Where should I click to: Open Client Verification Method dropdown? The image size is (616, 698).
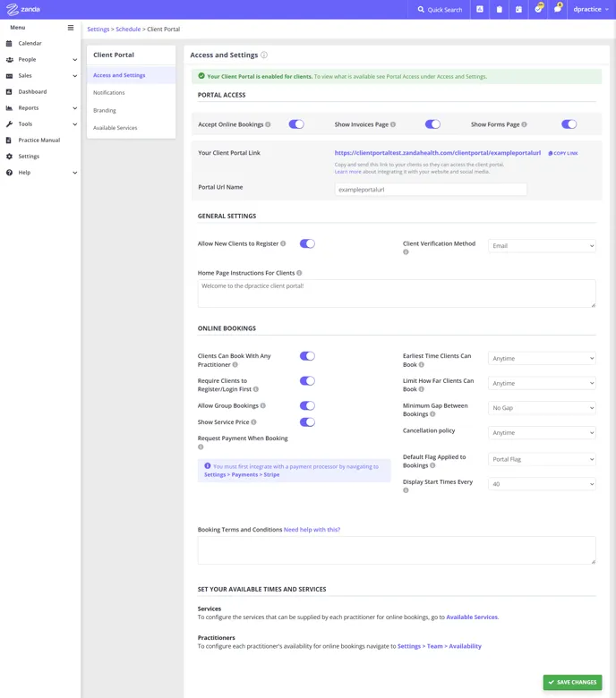pyautogui.click(x=542, y=246)
